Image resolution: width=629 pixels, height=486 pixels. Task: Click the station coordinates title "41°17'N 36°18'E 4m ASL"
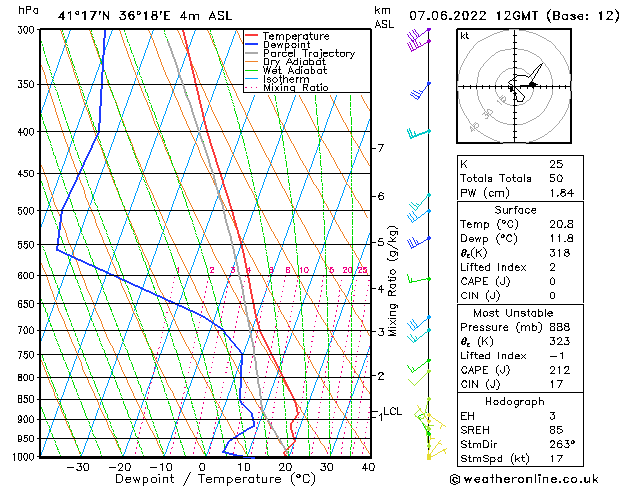[x=145, y=16]
